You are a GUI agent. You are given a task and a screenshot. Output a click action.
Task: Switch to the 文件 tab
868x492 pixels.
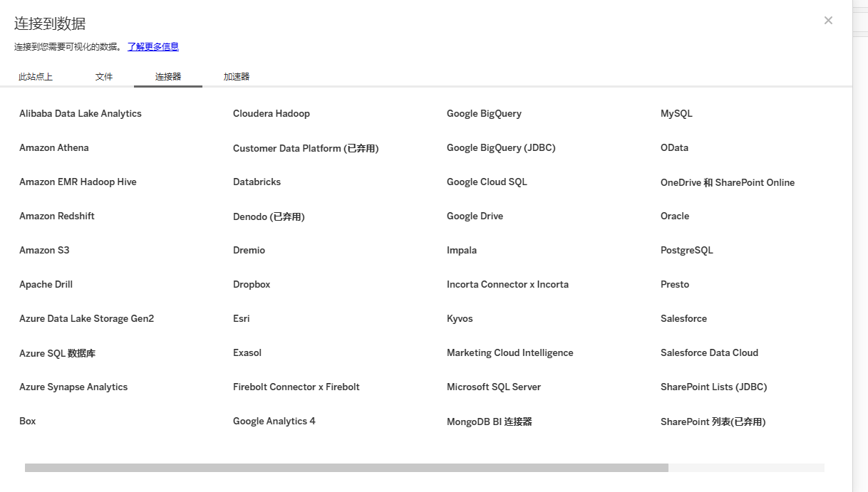(104, 76)
